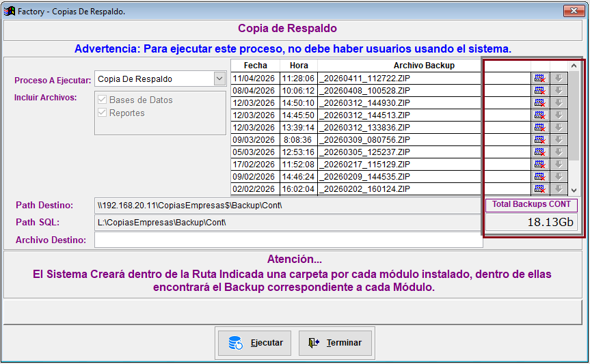This screenshot has width=590, height=364.
Task: Remove backup _20260309_080756.ZIP using its delete icon
Action: (540, 140)
